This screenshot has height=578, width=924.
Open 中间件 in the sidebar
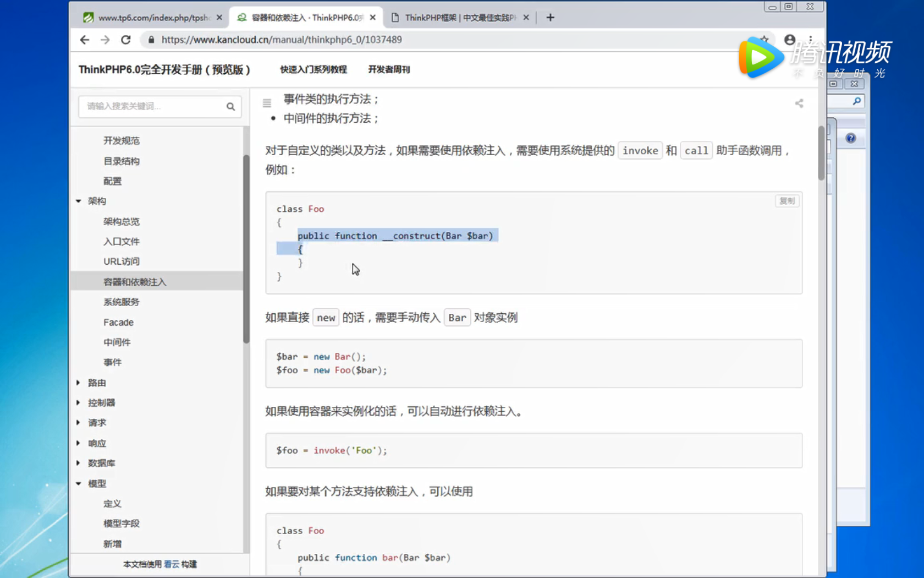point(117,342)
